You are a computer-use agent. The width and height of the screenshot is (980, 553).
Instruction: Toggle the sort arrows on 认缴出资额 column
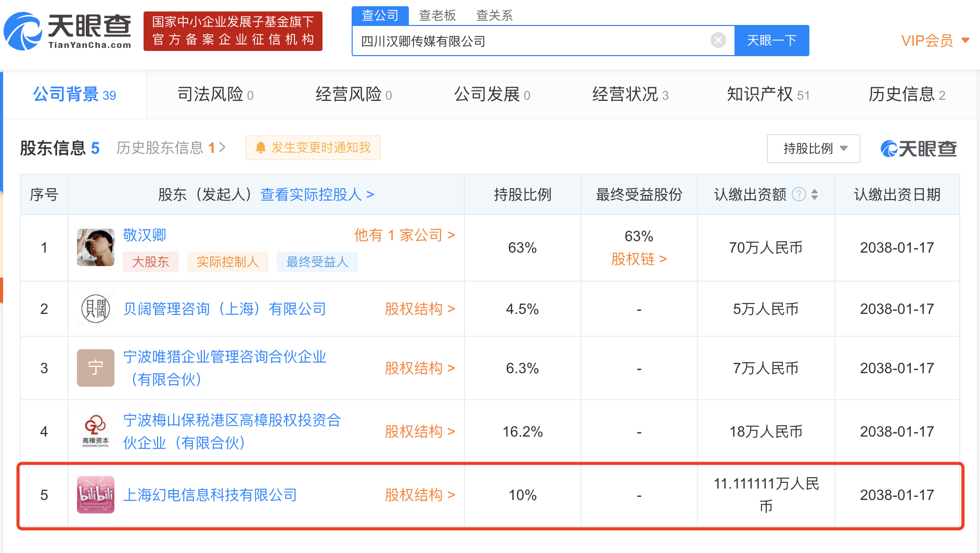815,194
